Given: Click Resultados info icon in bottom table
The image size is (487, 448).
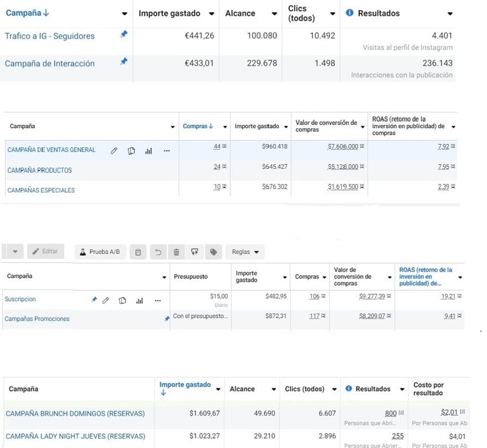Looking at the screenshot, I should (349, 388).
